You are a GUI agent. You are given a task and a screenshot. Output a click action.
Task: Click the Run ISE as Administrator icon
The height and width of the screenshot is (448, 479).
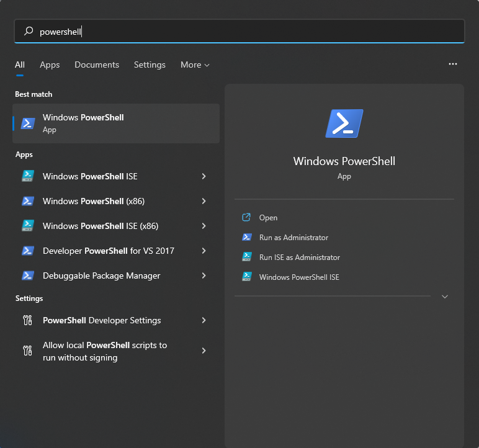tap(247, 257)
